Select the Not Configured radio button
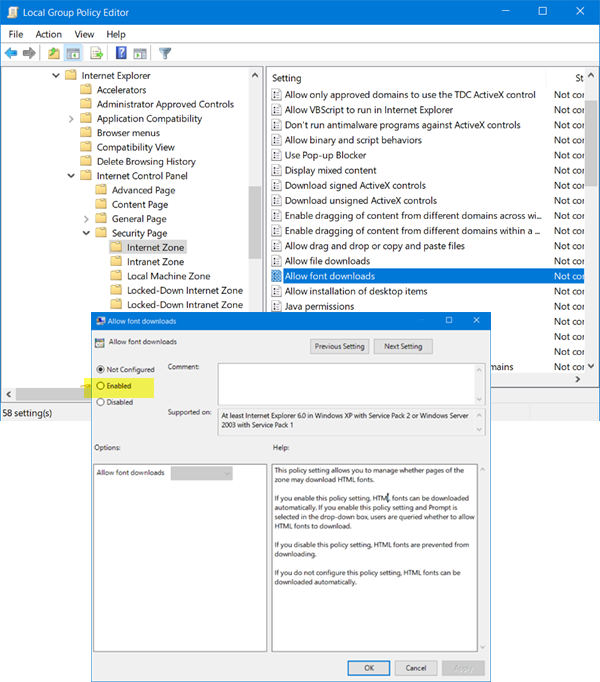This screenshot has width=600, height=682. click(x=101, y=369)
